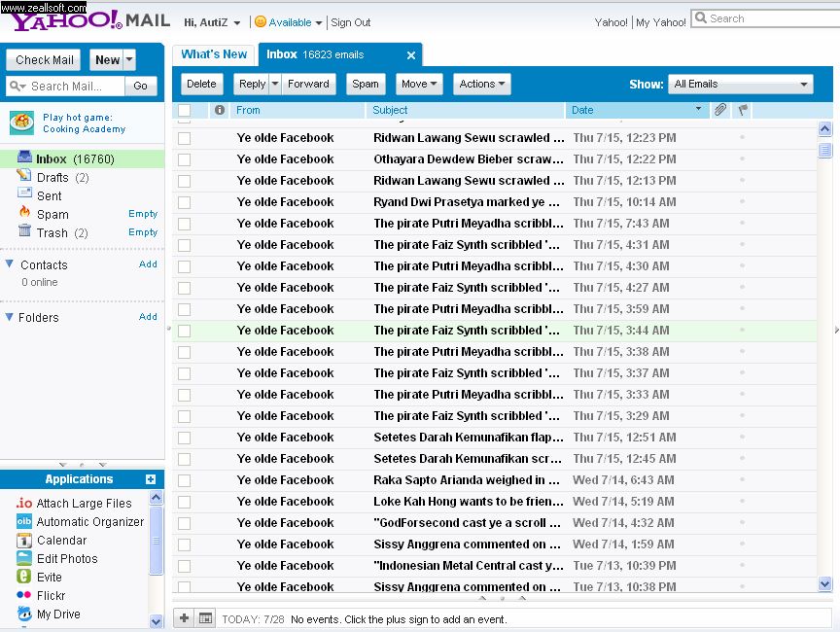
Task: Open the Available status dropdown arrow
Action: [319, 23]
